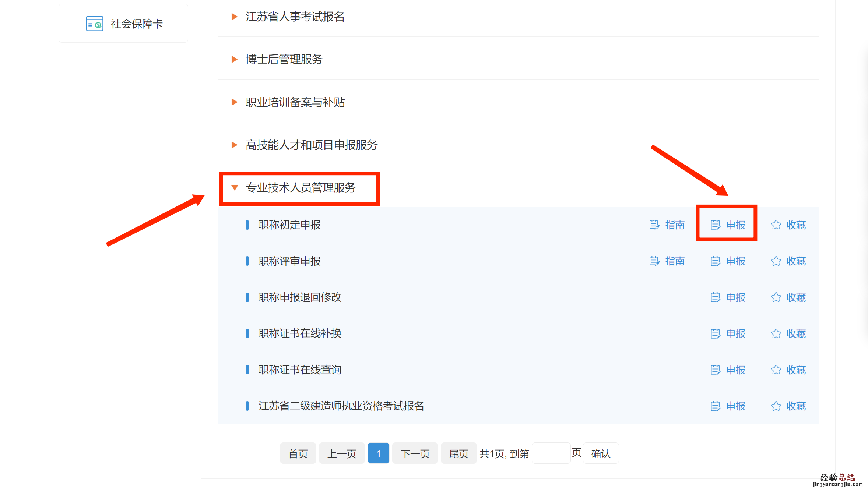Click the page number input field
This screenshot has width=868, height=491.
pyautogui.click(x=551, y=453)
